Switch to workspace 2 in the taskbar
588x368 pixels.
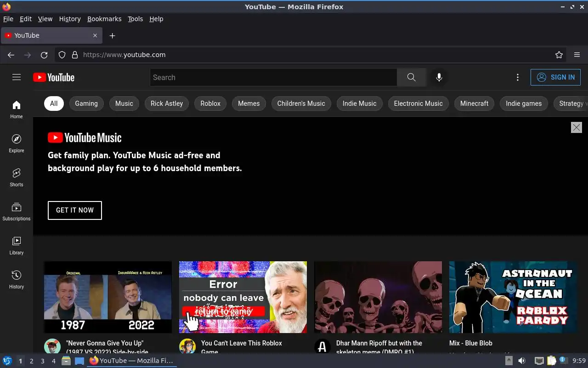pyautogui.click(x=31, y=361)
